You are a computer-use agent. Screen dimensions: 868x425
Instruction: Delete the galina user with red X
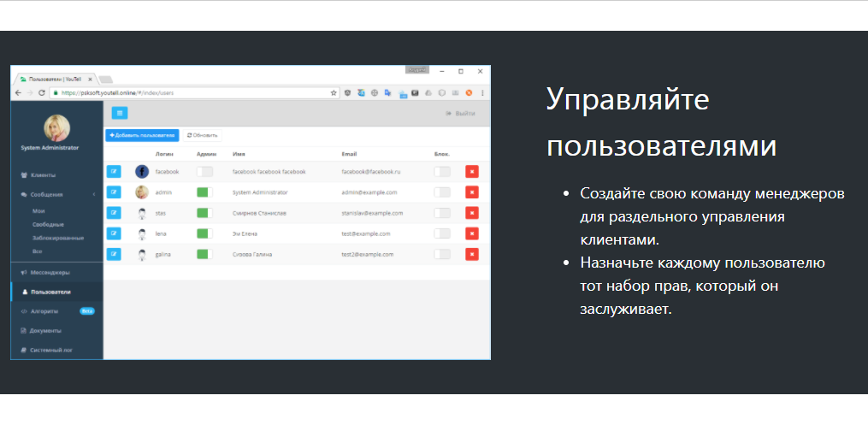pyautogui.click(x=472, y=255)
